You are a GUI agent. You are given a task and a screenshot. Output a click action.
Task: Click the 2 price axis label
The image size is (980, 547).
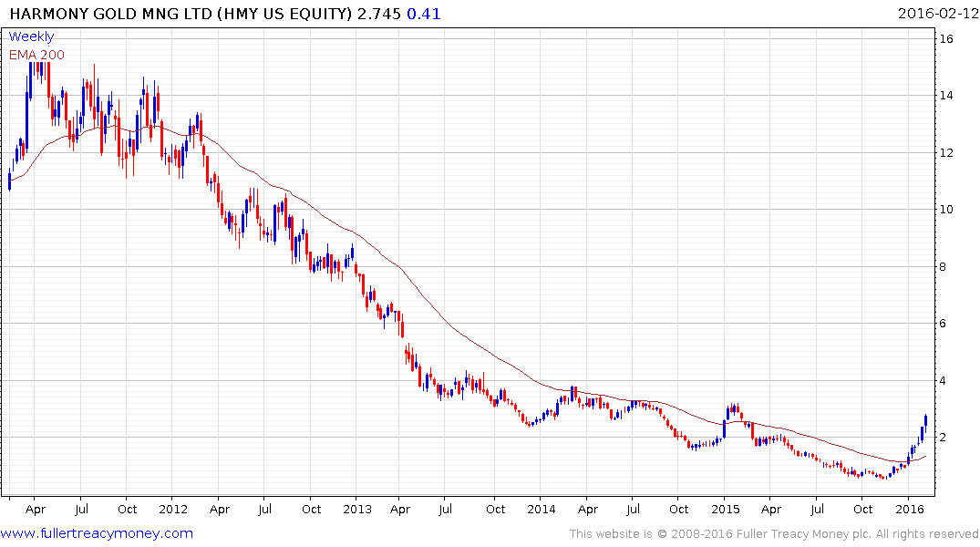[943, 438]
